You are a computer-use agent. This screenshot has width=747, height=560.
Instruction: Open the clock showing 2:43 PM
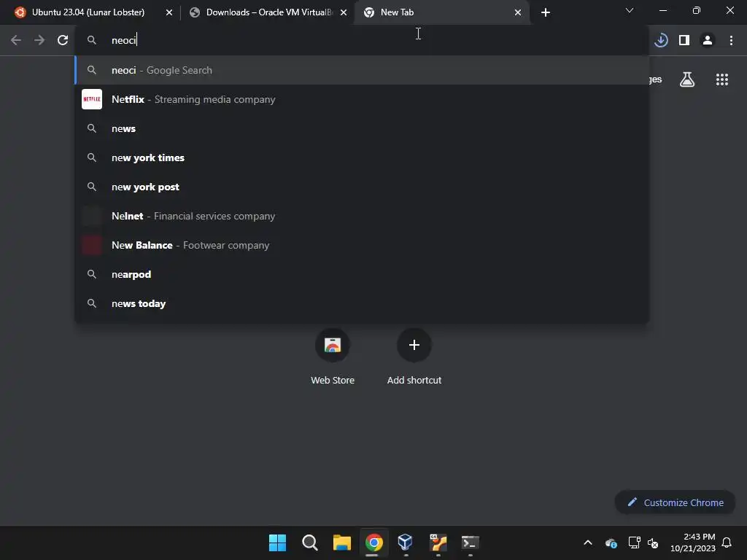tap(693, 542)
